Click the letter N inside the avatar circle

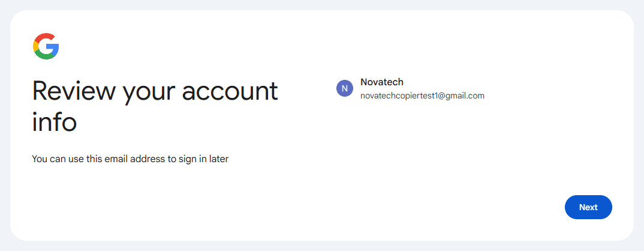tap(345, 88)
